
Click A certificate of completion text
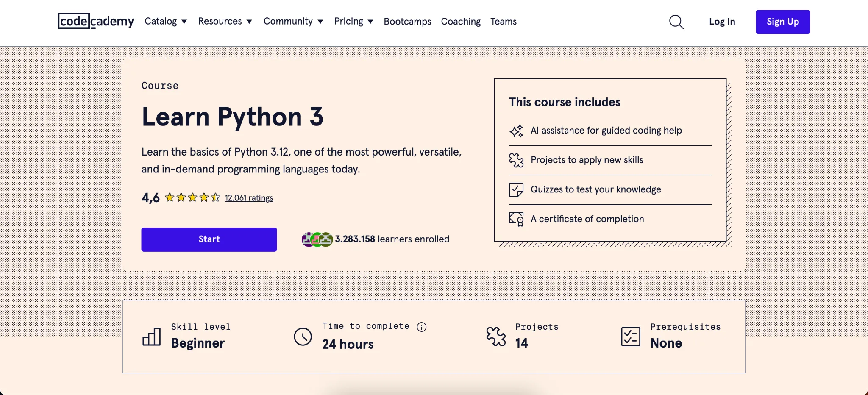click(x=587, y=219)
